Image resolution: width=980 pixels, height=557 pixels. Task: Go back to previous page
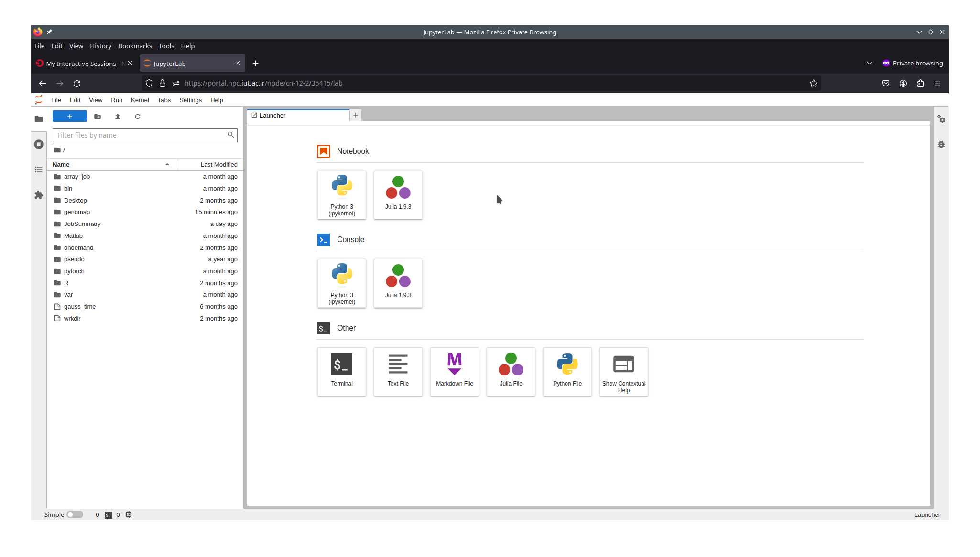tap(43, 83)
